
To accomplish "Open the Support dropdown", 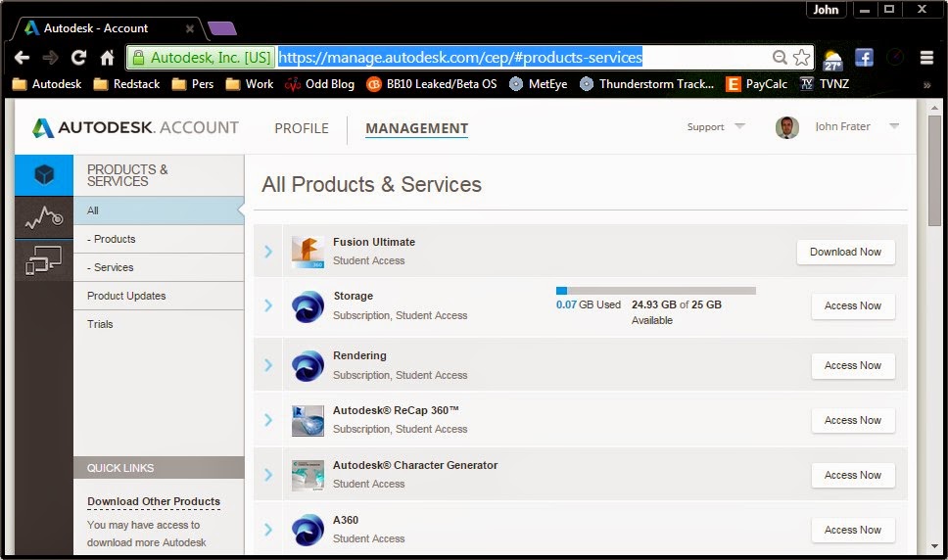I will click(x=716, y=127).
